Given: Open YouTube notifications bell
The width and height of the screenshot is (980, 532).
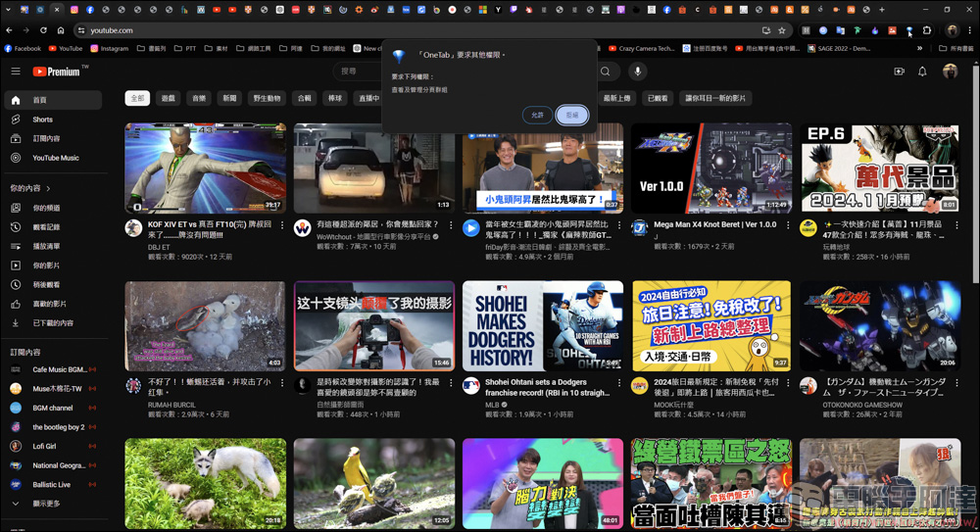Looking at the screenshot, I should (922, 72).
